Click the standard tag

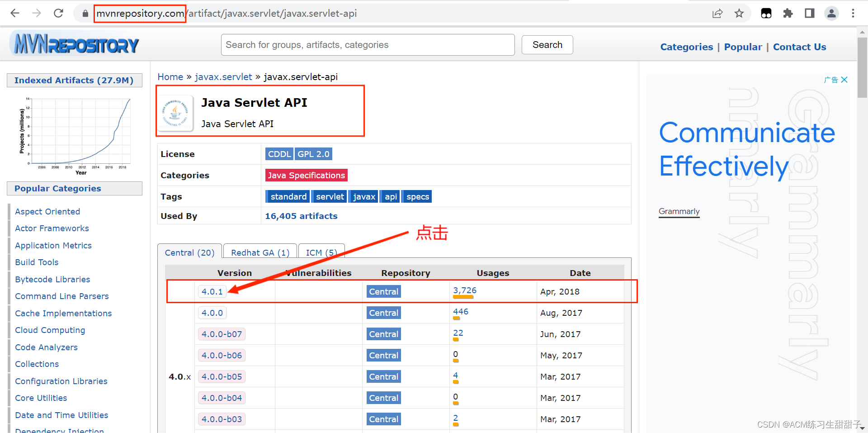click(288, 196)
